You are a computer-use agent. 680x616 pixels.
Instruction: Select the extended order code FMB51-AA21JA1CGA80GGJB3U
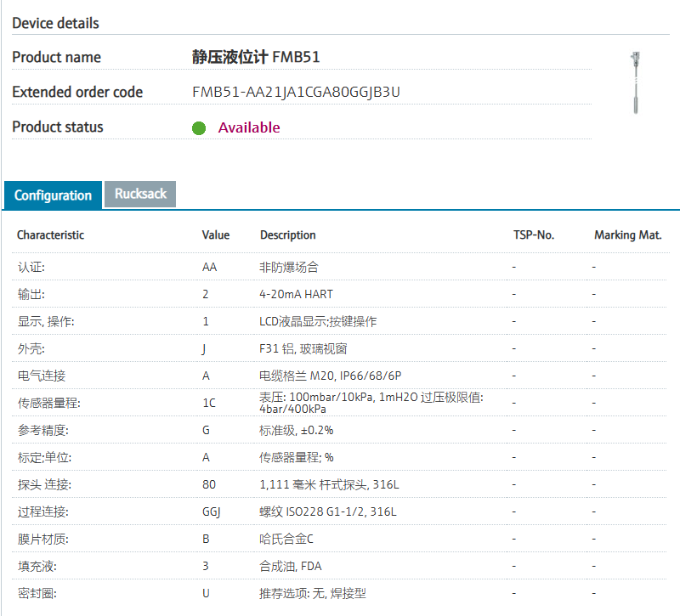[296, 92]
